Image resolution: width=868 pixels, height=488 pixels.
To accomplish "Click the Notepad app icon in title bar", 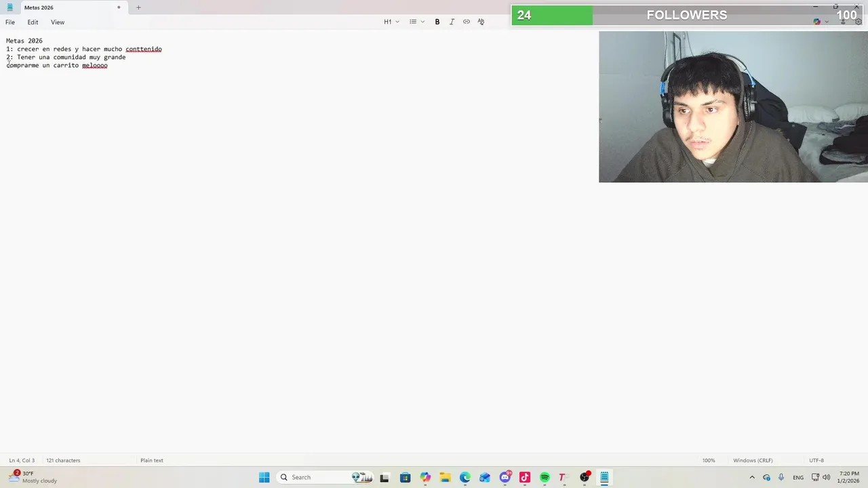I will (x=9, y=7).
